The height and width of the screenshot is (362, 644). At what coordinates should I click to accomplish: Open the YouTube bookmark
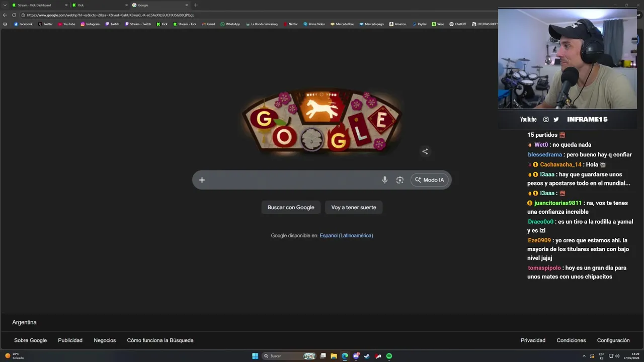(66, 24)
